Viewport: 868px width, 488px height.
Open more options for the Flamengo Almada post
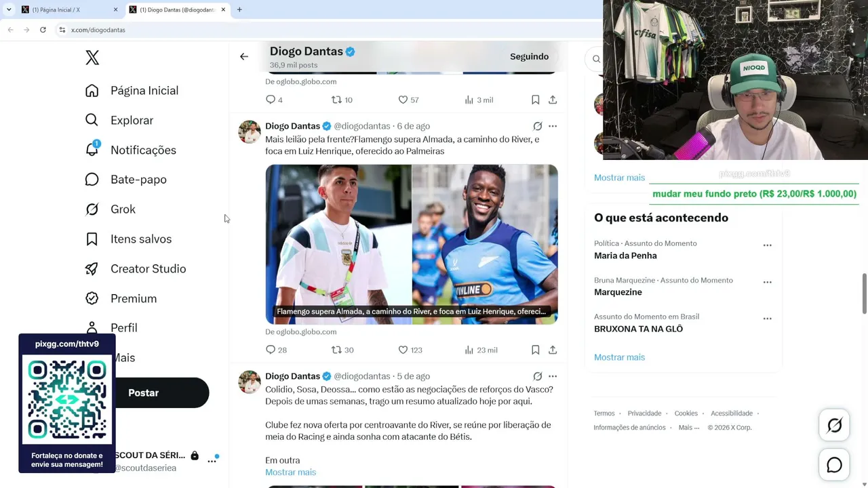(x=553, y=126)
